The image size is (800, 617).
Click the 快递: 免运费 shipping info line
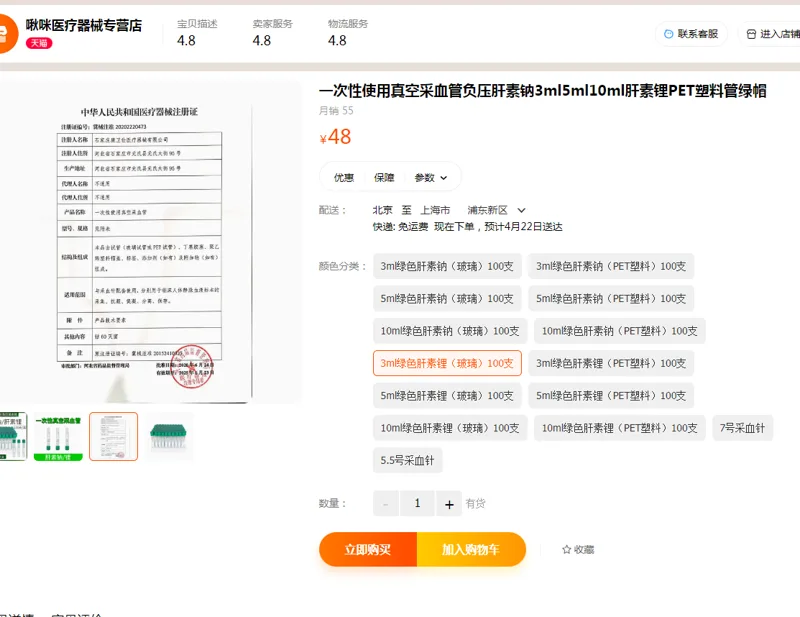click(x=467, y=227)
